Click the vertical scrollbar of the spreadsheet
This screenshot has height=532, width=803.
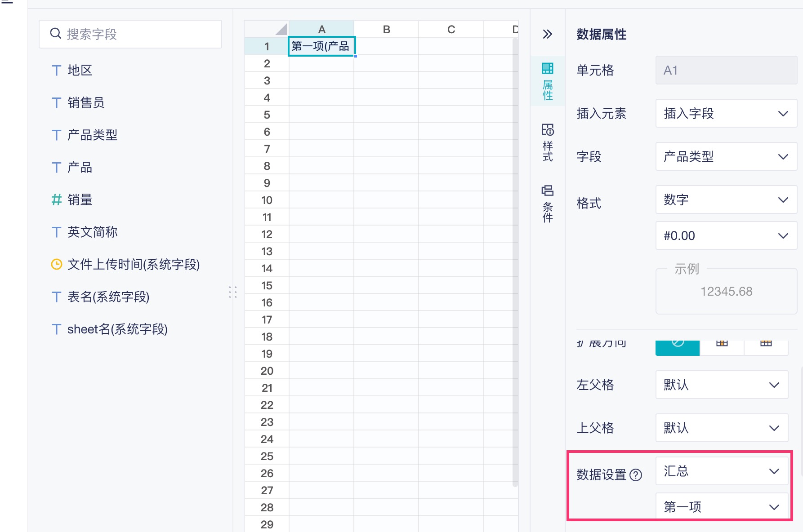(x=515, y=261)
